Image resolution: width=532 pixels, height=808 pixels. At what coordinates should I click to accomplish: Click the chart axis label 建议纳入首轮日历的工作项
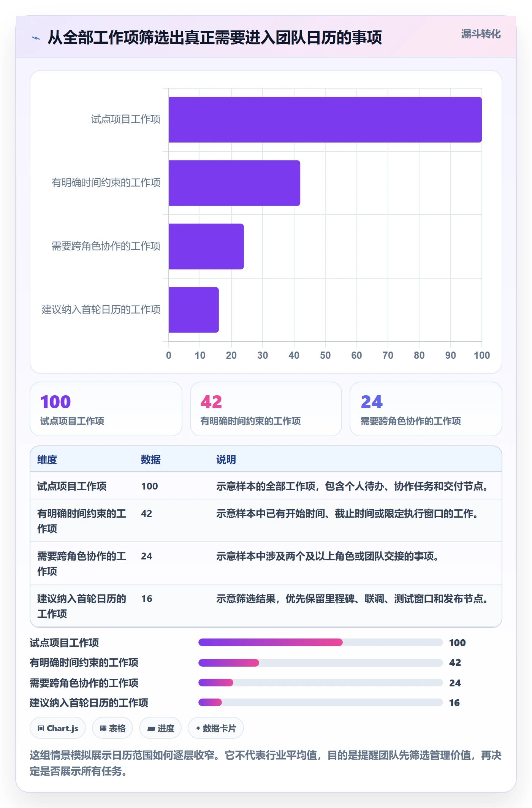[101, 310]
